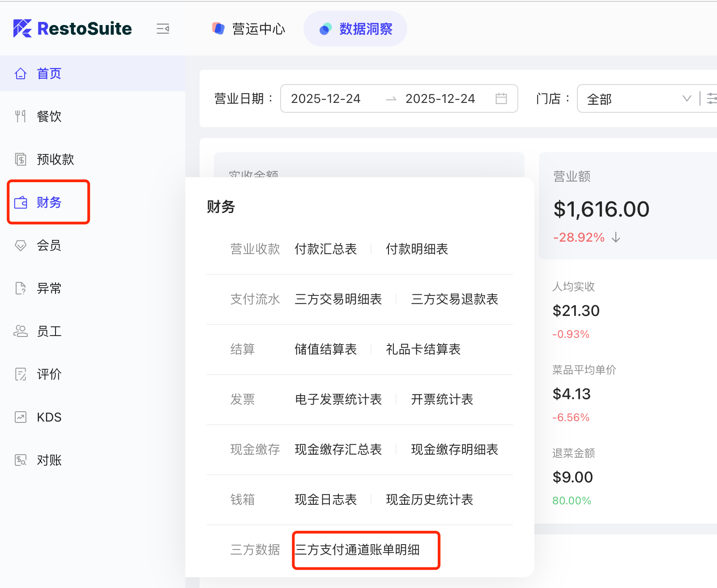Select 员工 in the sidebar menu

coord(49,331)
